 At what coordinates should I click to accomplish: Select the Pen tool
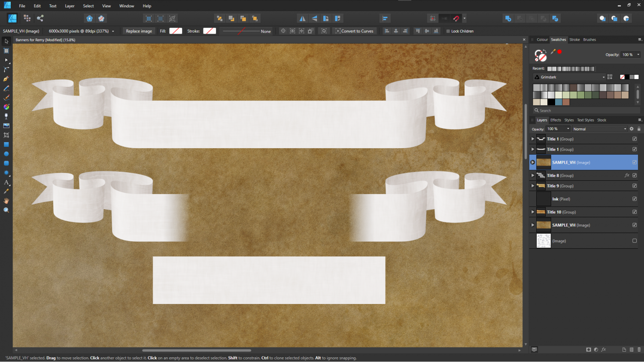coord(6,79)
